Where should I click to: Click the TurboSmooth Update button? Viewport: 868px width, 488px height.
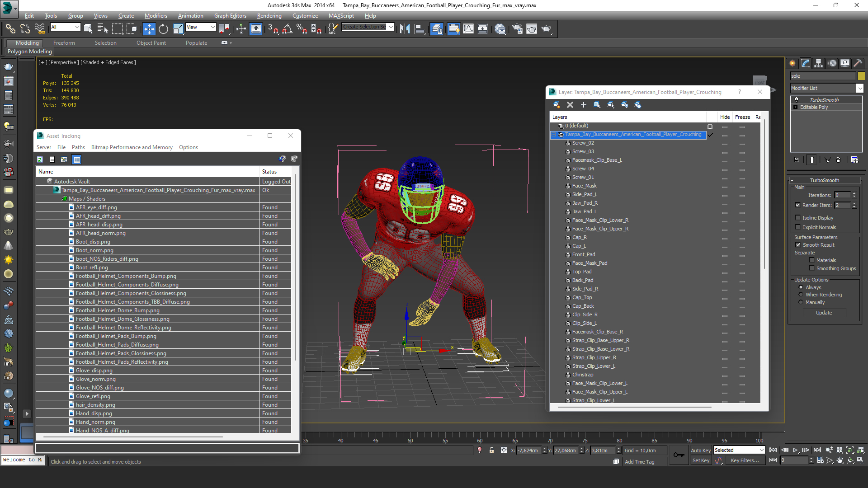824,313
